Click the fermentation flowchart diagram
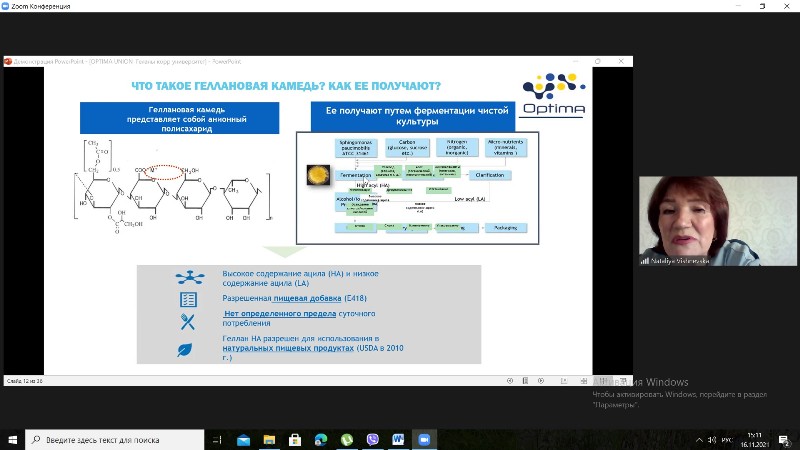This screenshot has height=450, width=800. pos(417,188)
